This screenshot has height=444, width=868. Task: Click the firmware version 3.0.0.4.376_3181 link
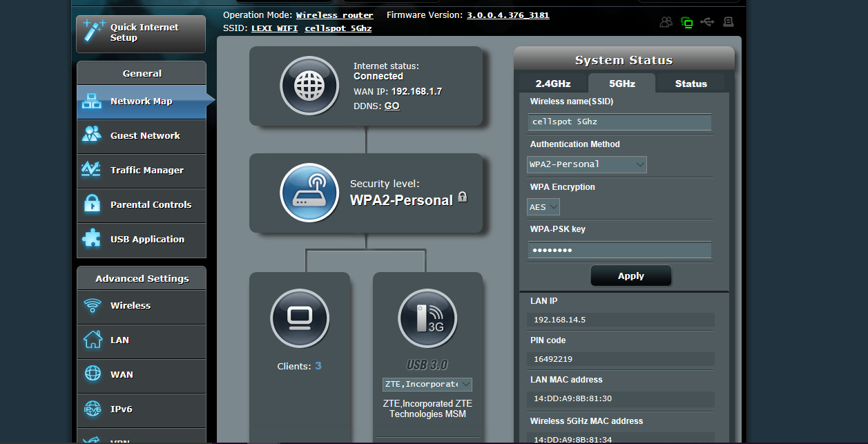coord(508,15)
